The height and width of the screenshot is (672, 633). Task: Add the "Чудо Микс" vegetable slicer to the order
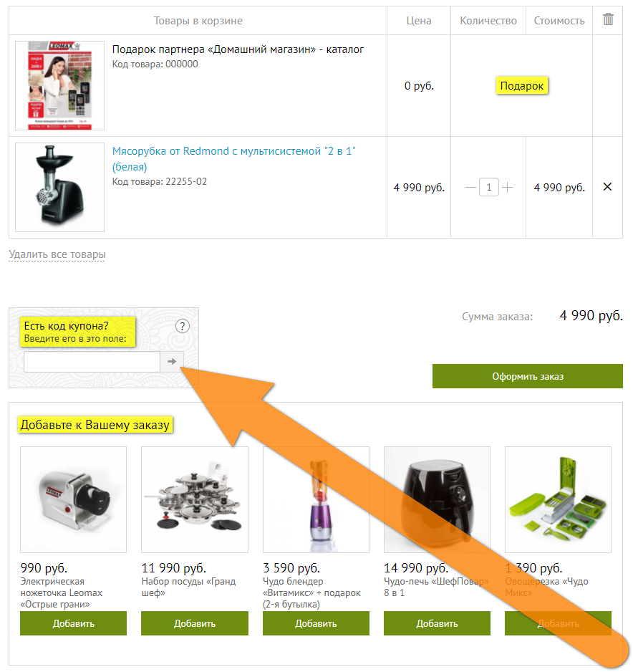point(558,623)
